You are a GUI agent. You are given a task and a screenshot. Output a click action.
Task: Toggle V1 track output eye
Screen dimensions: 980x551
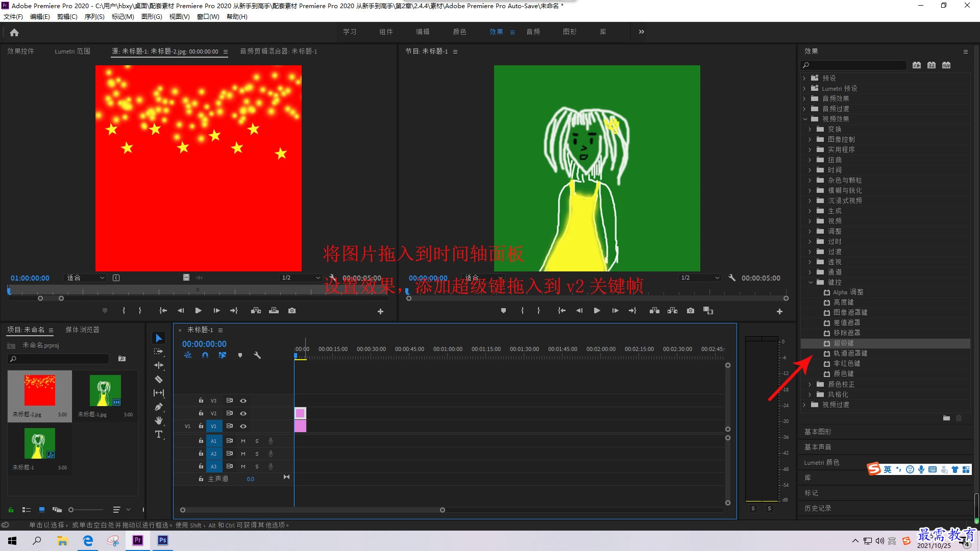(x=243, y=426)
